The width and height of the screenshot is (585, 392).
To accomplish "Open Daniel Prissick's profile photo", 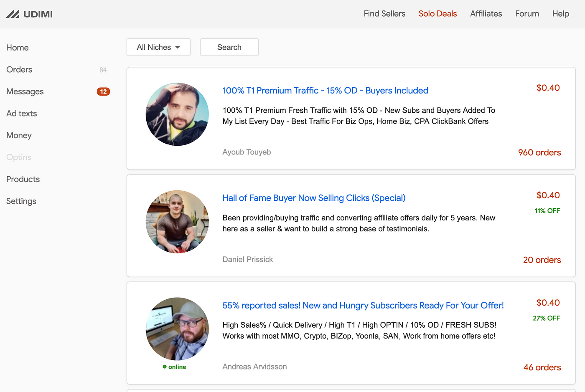I will [177, 222].
